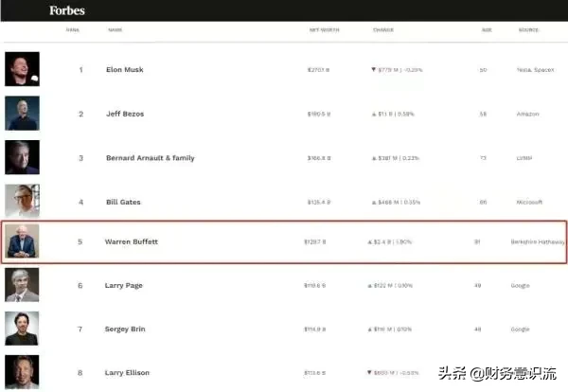This screenshot has height=392, width=568.
Task: Sort by the Name column header
Action: pos(115,29)
